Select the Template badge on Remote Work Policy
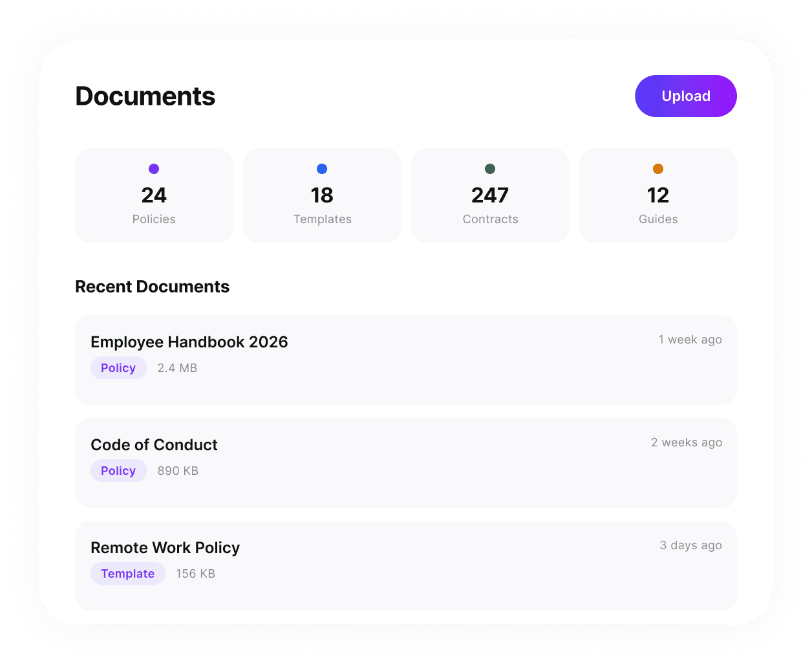 click(127, 573)
